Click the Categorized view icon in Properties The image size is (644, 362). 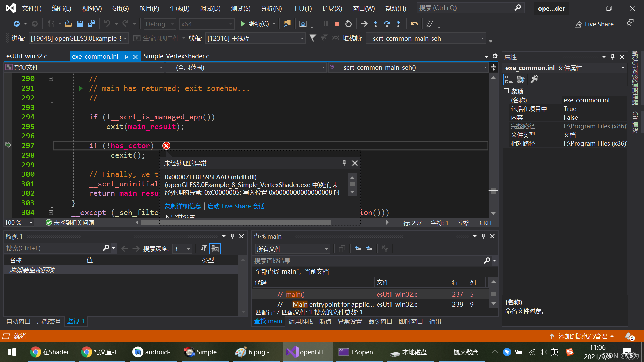(509, 79)
